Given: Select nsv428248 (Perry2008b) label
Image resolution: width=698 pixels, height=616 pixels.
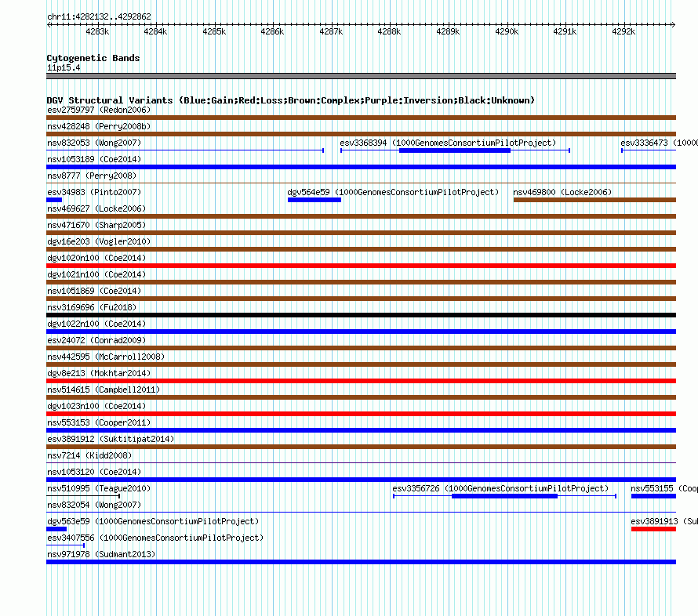Looking at the screenshot, I should (99, 126).
